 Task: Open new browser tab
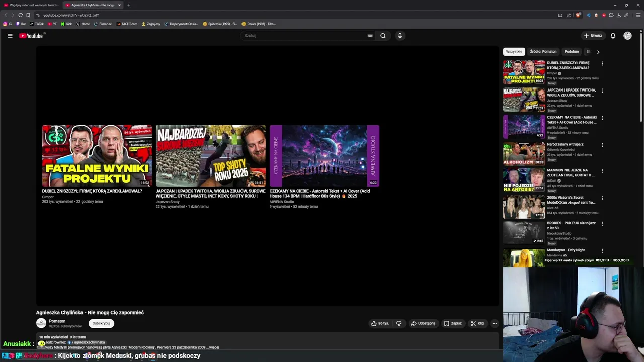click(x=128, y=5)
